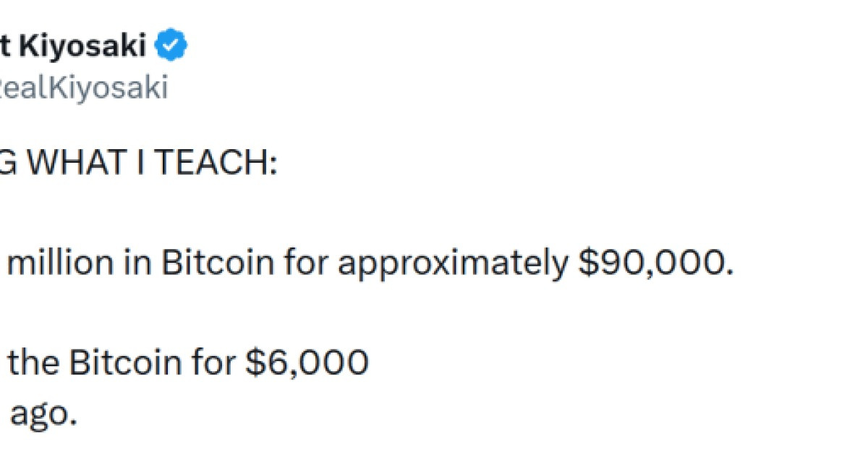Click the blue verified checkmark badge
Viewport: 868px width, 456px height.
[x=173, y=47]
